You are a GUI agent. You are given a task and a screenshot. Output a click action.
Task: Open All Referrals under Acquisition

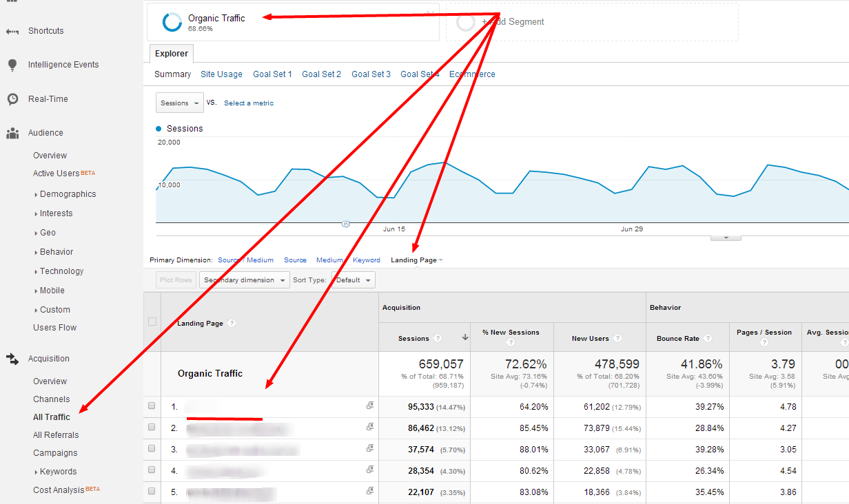point(55,434)
